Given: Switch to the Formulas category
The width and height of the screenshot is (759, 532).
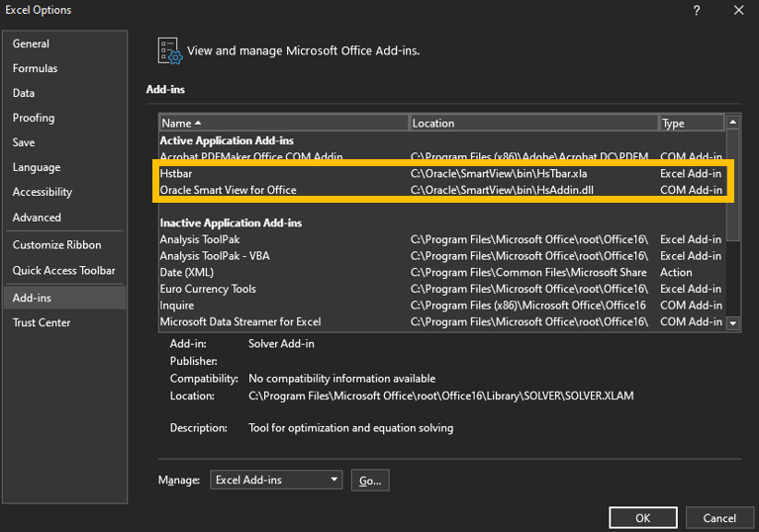Looking at the screenshot, I should point(35,68).
